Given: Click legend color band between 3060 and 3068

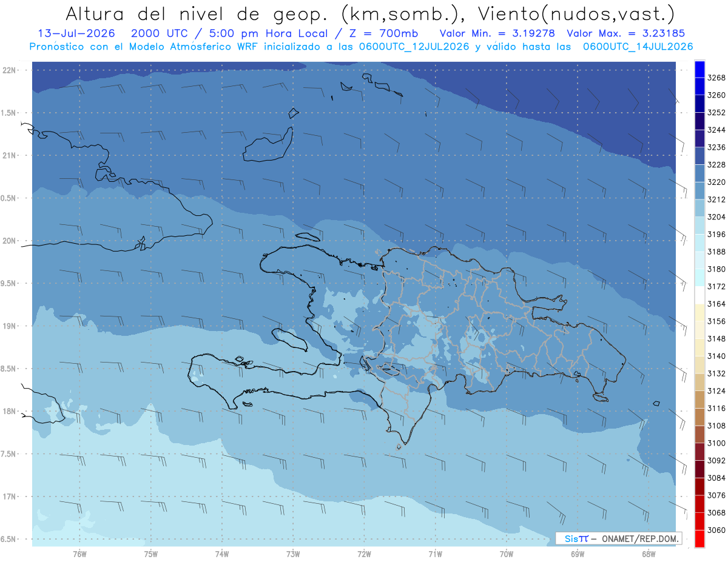Looking at the screenshot, I should [x=699, y=521].
